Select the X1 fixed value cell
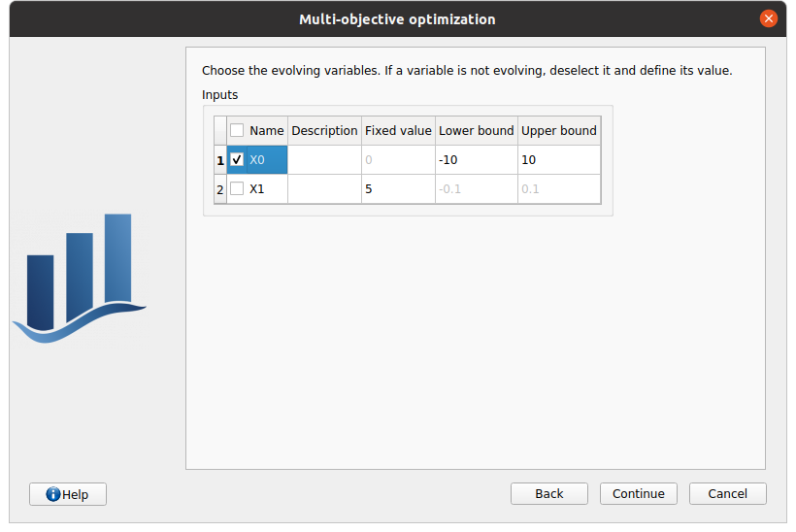The image size is (796, 532). coord(397,189)
